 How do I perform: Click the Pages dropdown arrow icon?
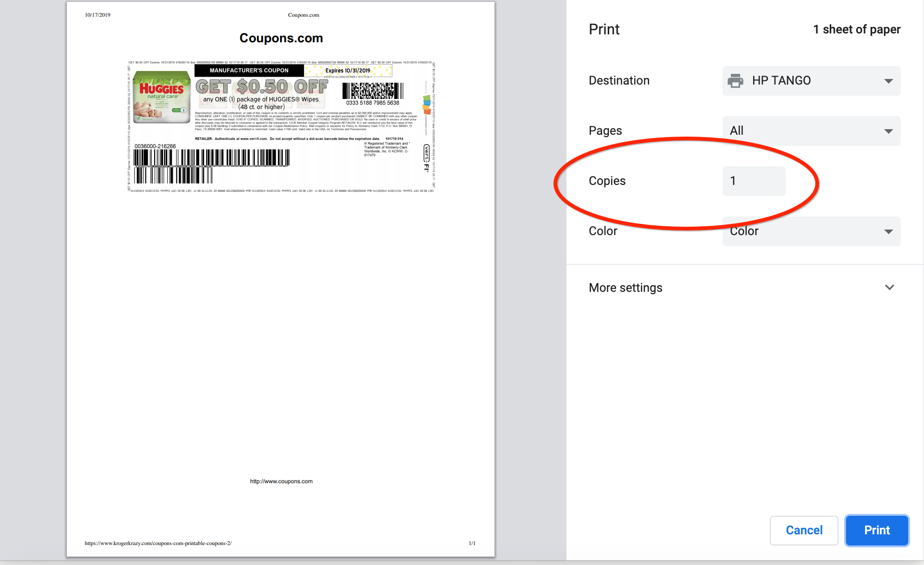coord(888,131)
